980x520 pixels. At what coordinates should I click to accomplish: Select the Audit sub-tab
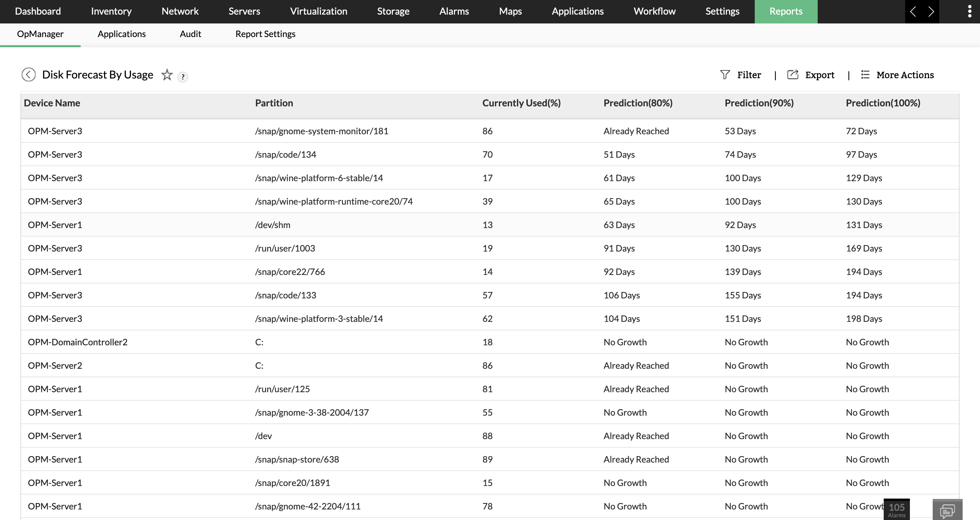pyautogui.click(x=190, y=34)
